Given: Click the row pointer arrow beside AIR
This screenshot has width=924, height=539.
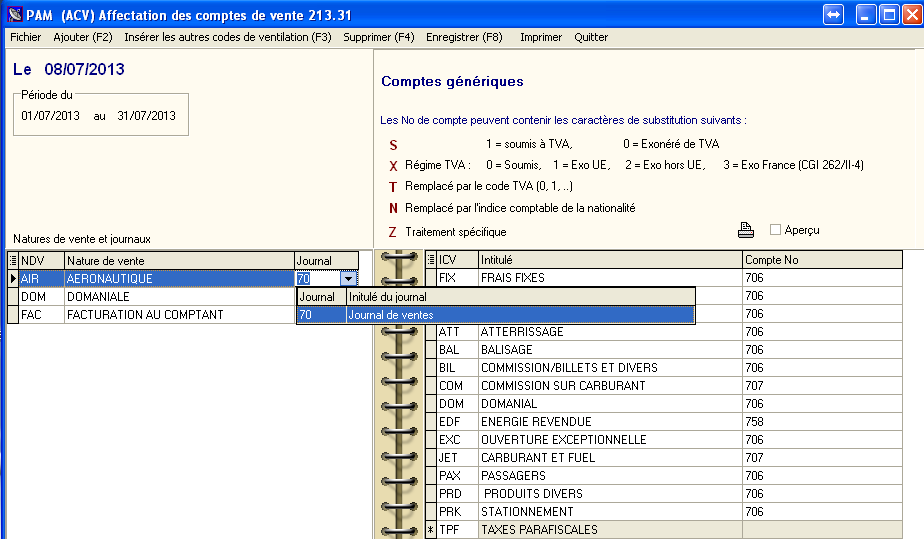Looking at the screenshot, I should coord(13,279).
